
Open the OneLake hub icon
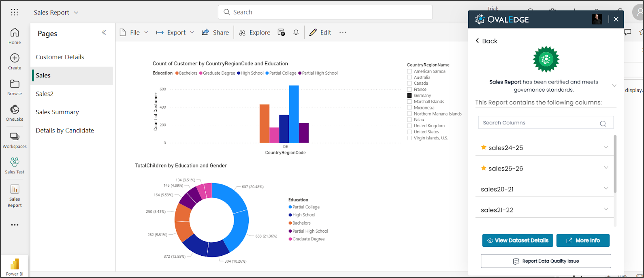[15, 113]
